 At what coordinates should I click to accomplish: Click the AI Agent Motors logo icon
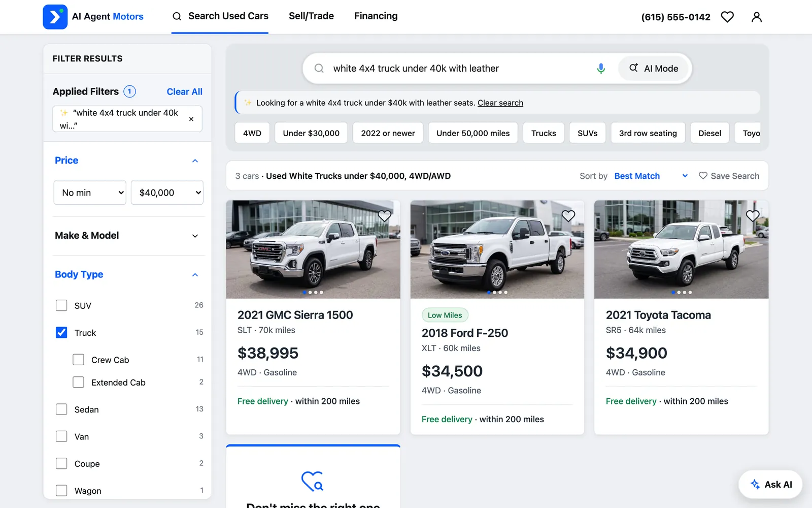[x=55, y=17]
